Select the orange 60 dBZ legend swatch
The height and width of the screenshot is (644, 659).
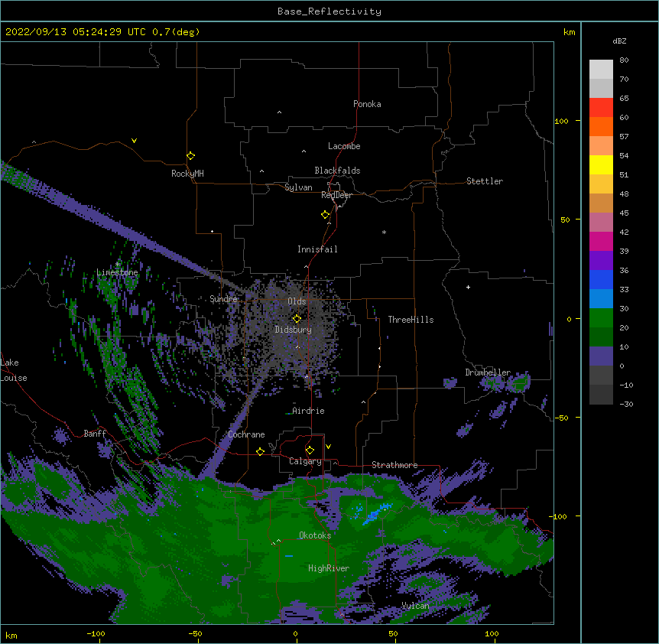point(601,126)
